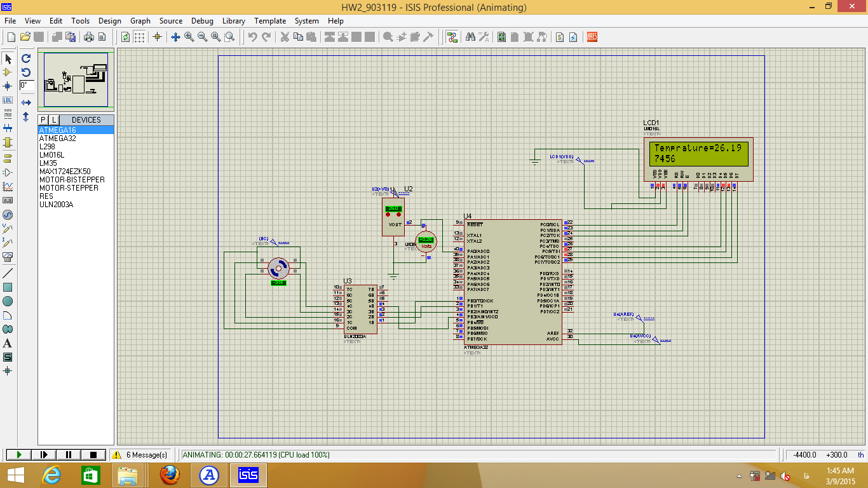
Task: Click the rotation angle input field
Action: click(27, 85)
